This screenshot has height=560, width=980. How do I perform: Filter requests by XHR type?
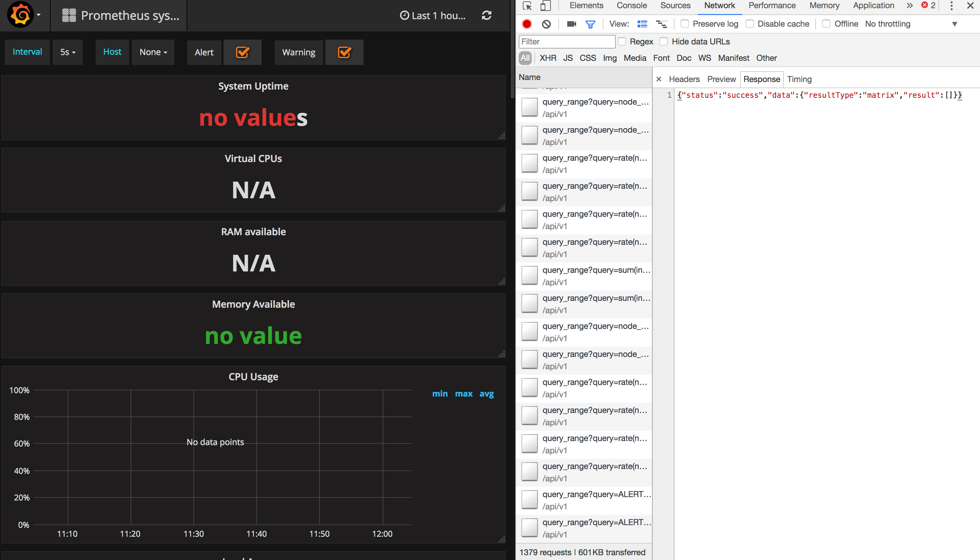(x=548, y=58)
